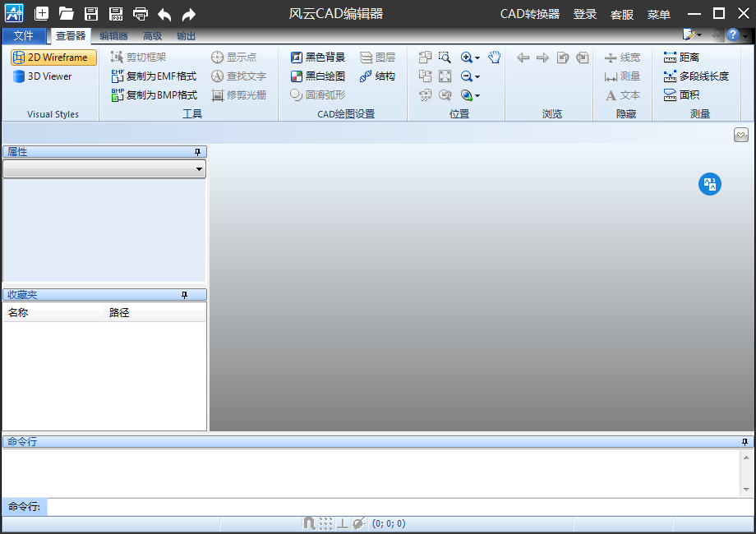The image size is (756, 534).
Task: Expand orbit view dropdown arrow
Action: pyautogui.click(x=477, y=96)
